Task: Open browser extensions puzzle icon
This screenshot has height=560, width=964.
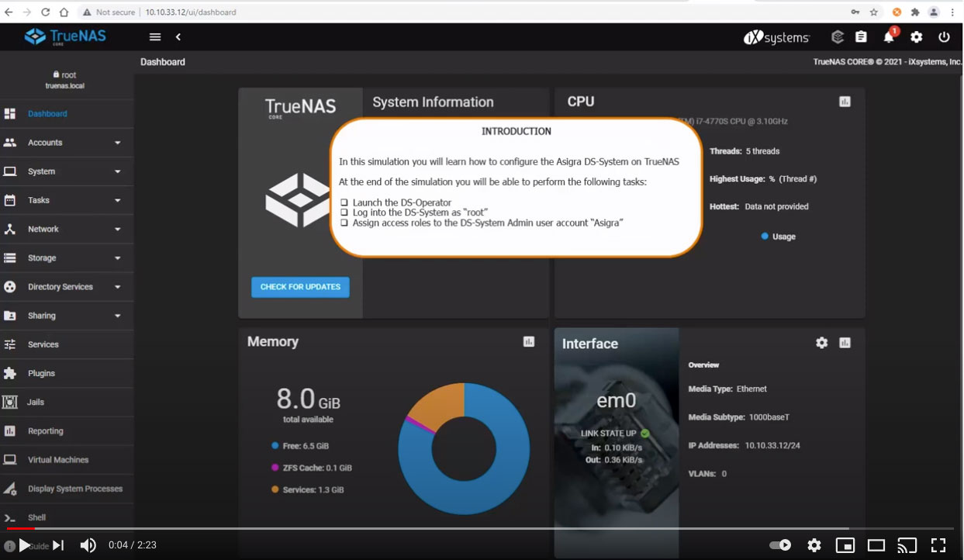Action: coord(915,12)
